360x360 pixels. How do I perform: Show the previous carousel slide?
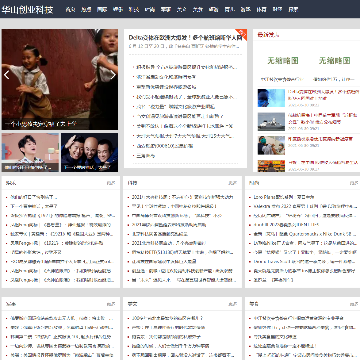pyautogui.click(x=6, y=75)
